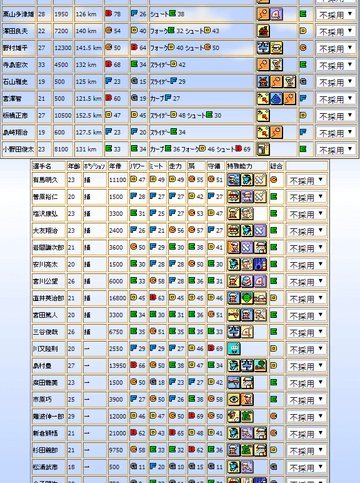Click the pink ability icon in the 6000 salary row
The image size is (360, 483).
[247, 281]
